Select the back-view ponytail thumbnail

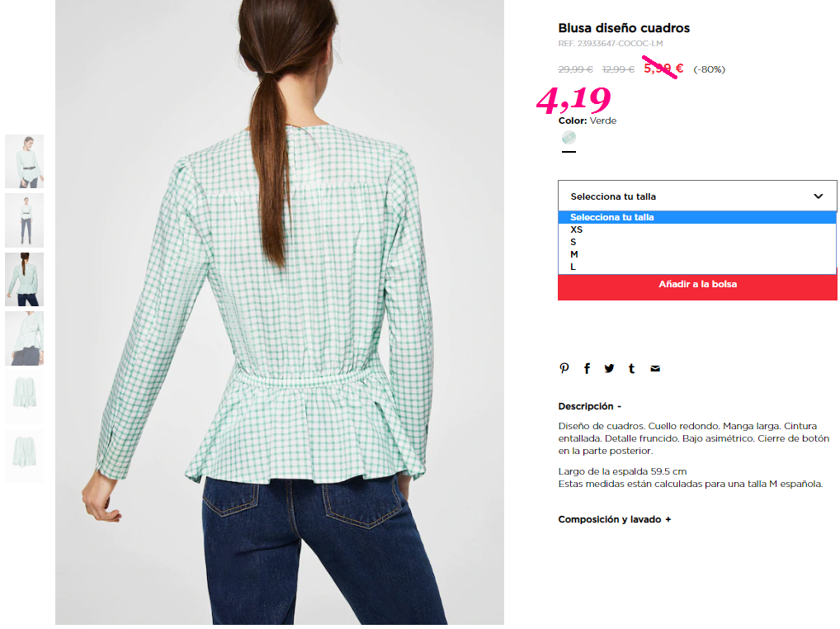(x=25, y=279)
